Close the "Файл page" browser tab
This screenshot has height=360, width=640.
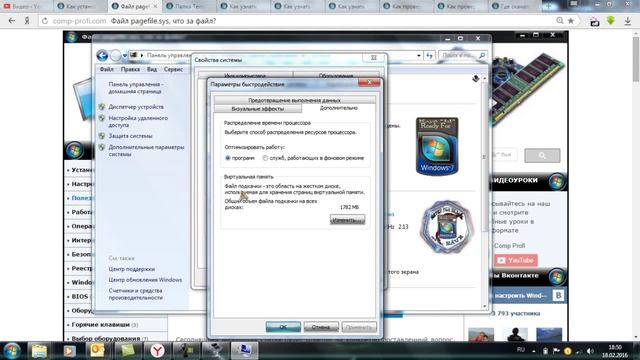pyautogui.click(x=155, y=7)
